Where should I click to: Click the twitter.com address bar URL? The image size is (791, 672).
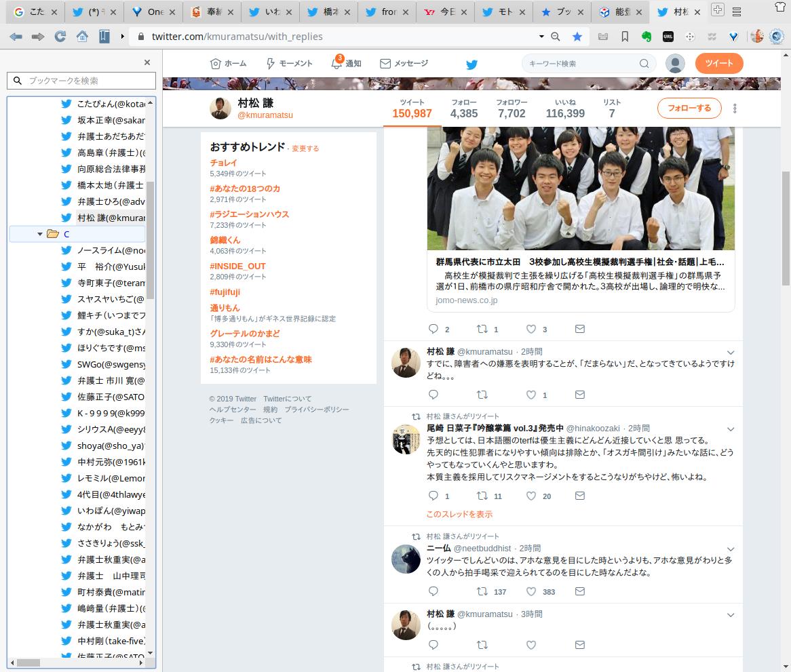237,37
